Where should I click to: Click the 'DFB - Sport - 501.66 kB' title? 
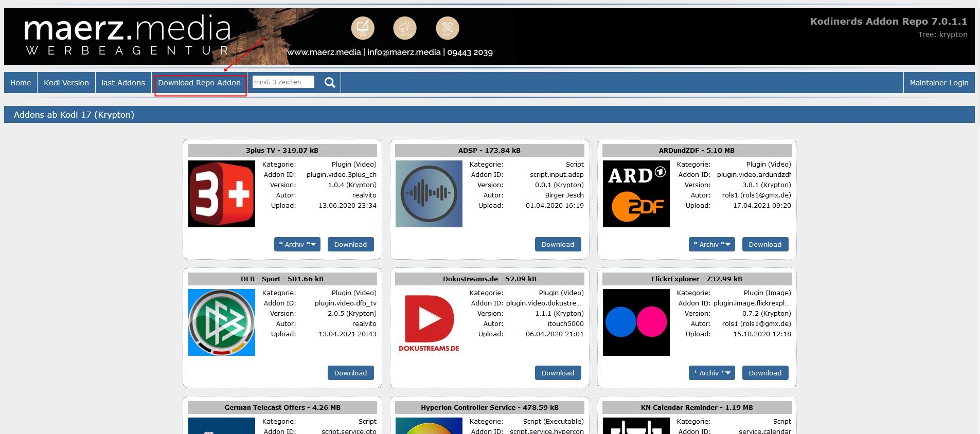pos(282,279)
